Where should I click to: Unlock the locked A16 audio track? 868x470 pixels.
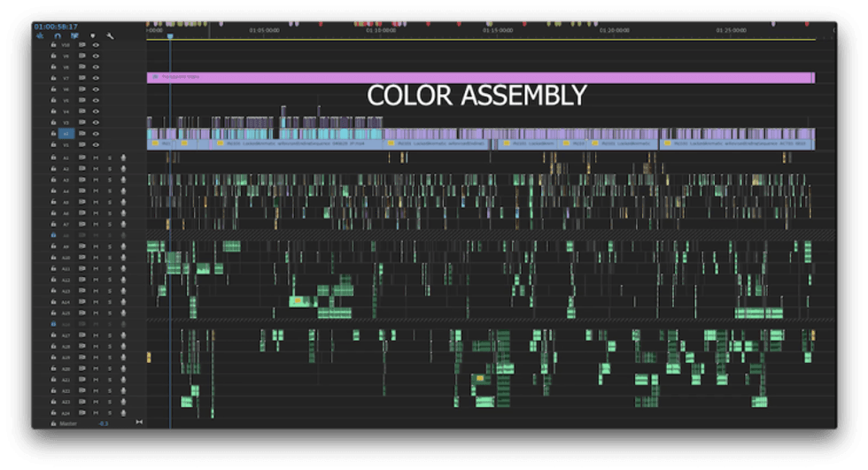pyautogui.click(x=53, y=324)
